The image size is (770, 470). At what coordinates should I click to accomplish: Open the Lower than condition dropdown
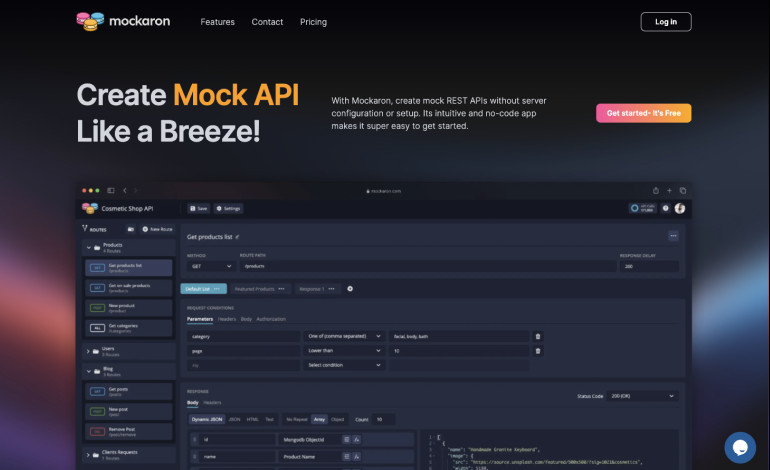tap(344, 351)
